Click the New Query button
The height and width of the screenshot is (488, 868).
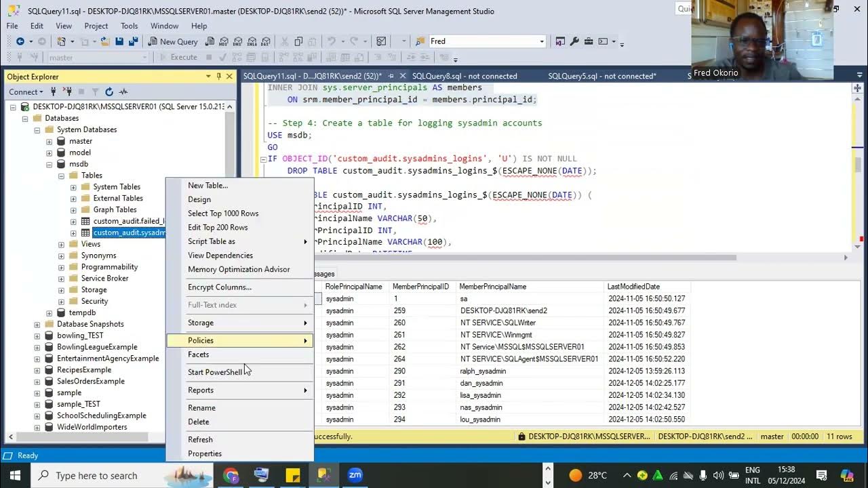click(x=172, y=41)
